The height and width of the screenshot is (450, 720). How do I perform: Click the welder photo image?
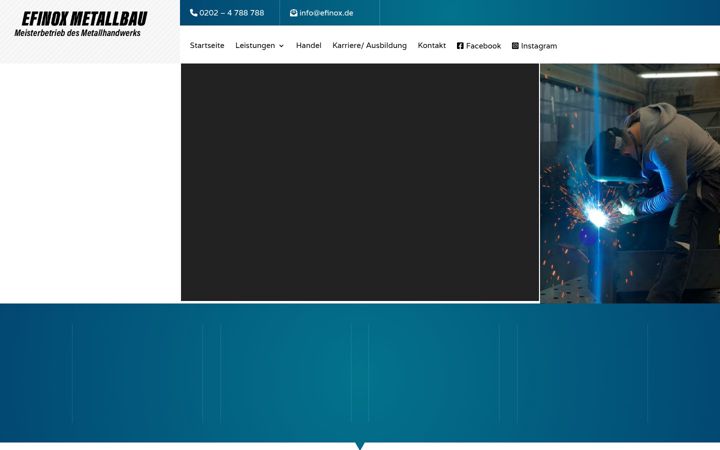(x=630, y=184)
